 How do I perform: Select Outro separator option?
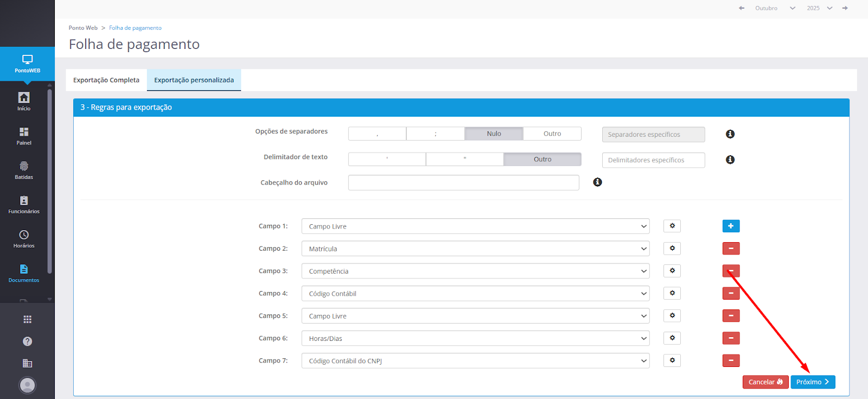[552, 134]
